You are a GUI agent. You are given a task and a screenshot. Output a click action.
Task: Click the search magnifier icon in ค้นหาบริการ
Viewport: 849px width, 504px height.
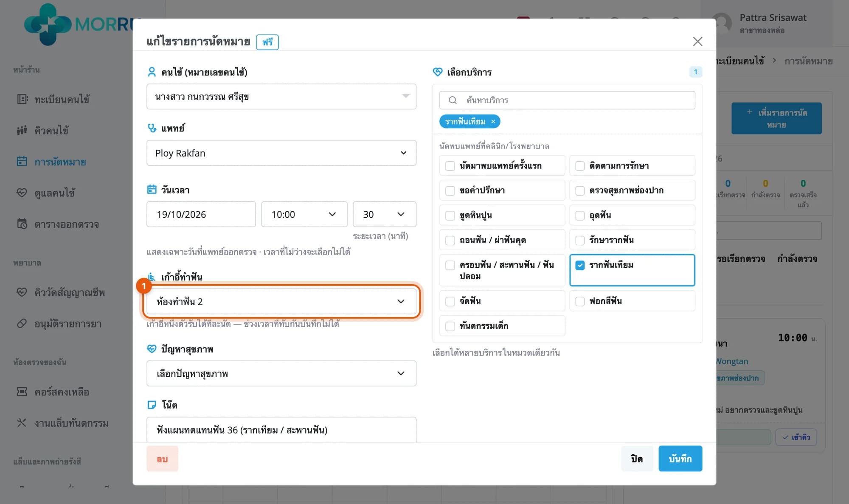click(453, 100)
